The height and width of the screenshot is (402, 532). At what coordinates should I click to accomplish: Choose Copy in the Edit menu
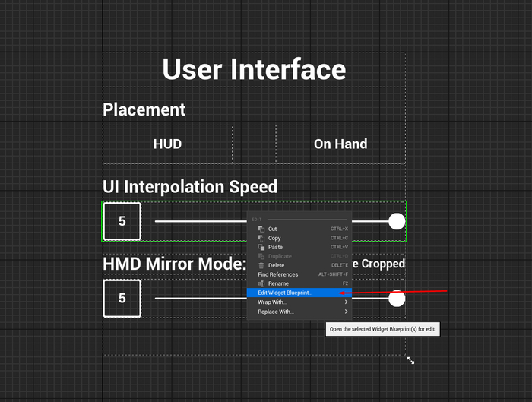(299, 238)
